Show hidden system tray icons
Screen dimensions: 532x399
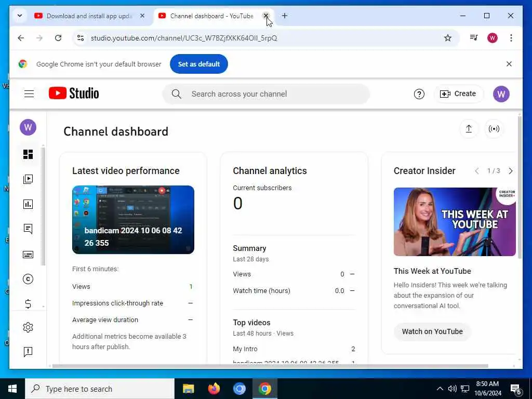[440, 389]
